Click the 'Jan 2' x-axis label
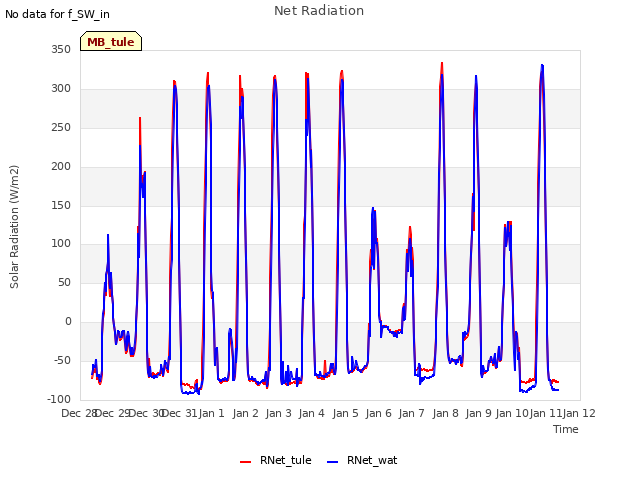The width and height of the screenshot is (640, 480). (x=246, y=413)
